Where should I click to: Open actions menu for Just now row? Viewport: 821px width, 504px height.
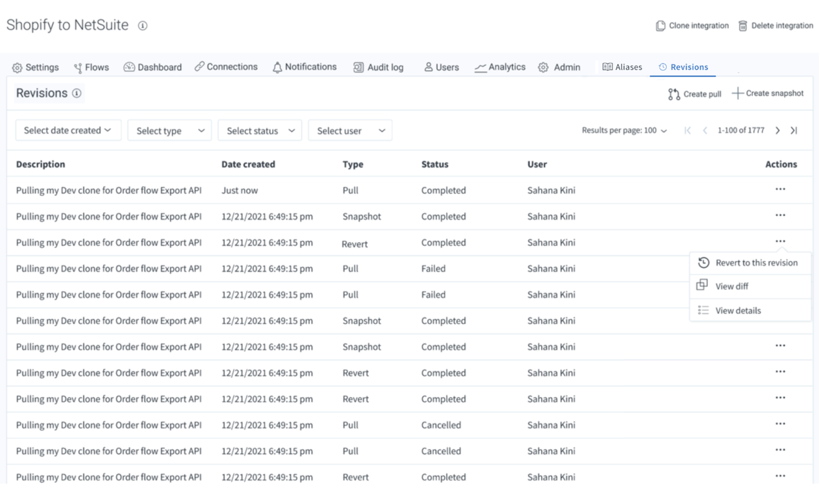[780, 189]
